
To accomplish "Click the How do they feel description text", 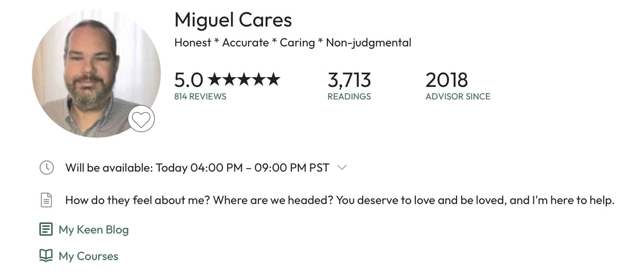I will coord(340,200).
